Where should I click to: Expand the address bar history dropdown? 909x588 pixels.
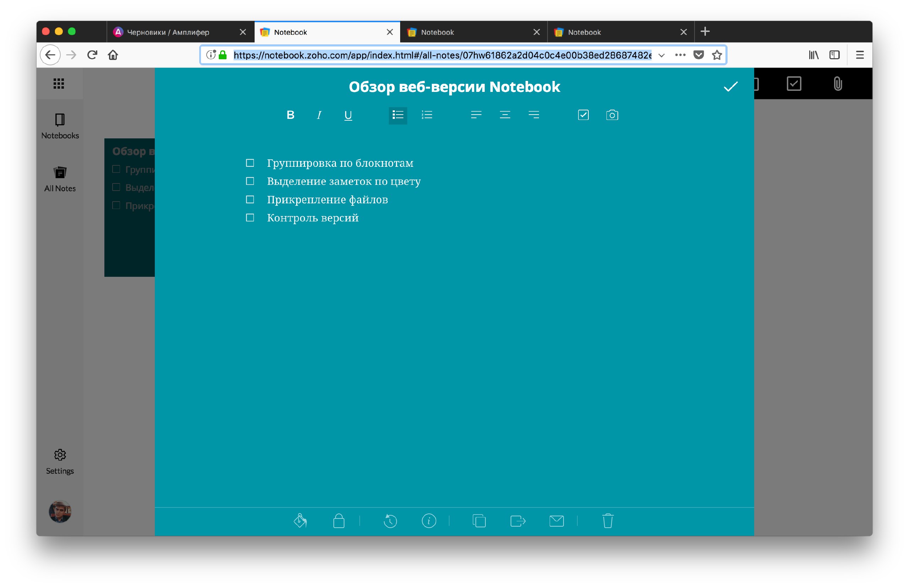(661, 55)
